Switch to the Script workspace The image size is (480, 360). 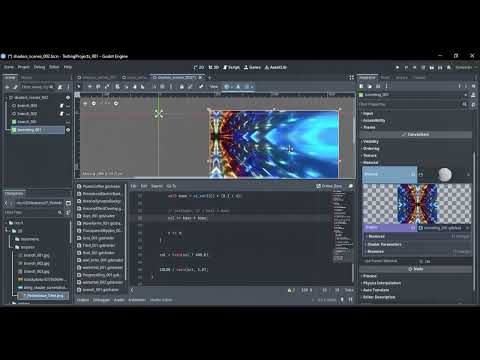coord(231,67)
